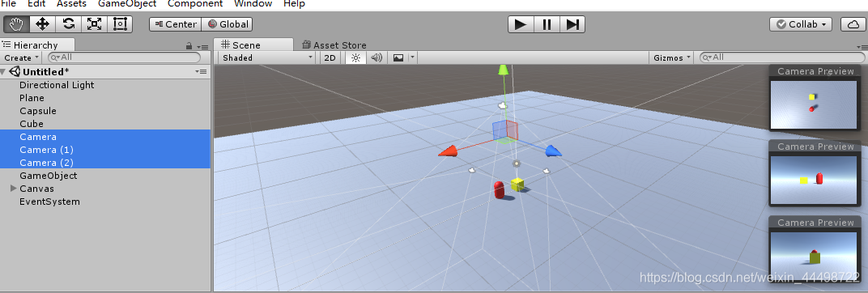Expand the Canvas object
The height and width of the screenshot is (293, 868).
(x=13, y=189)
